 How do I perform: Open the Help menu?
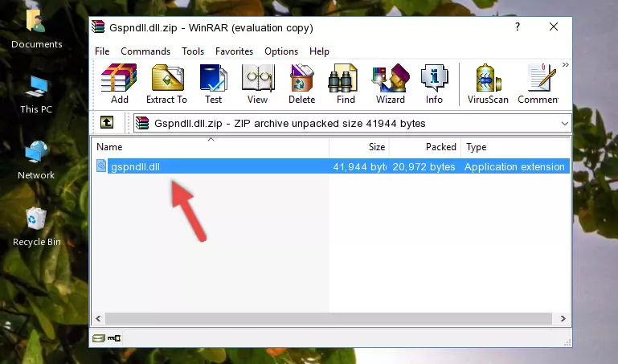point(319,51)
